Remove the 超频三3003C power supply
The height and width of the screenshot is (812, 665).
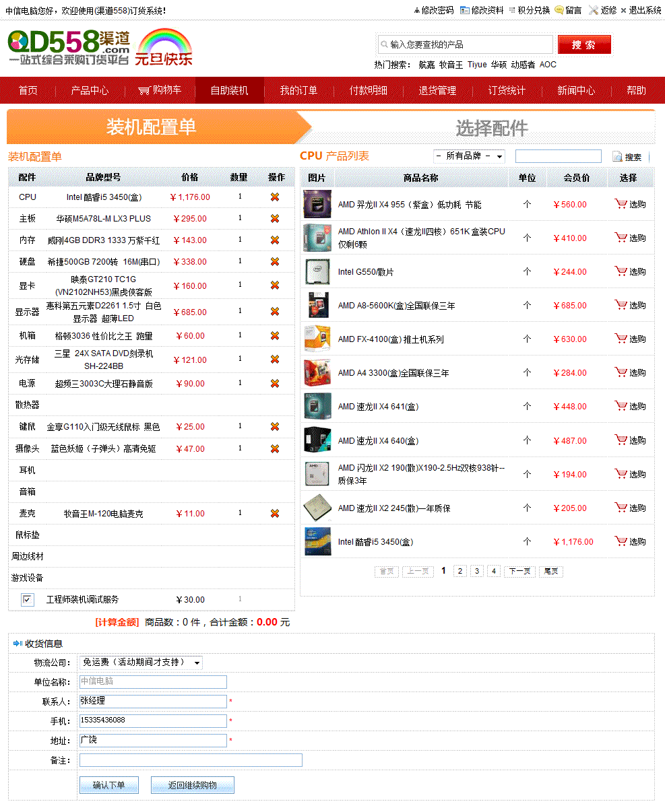pos(275,384)
